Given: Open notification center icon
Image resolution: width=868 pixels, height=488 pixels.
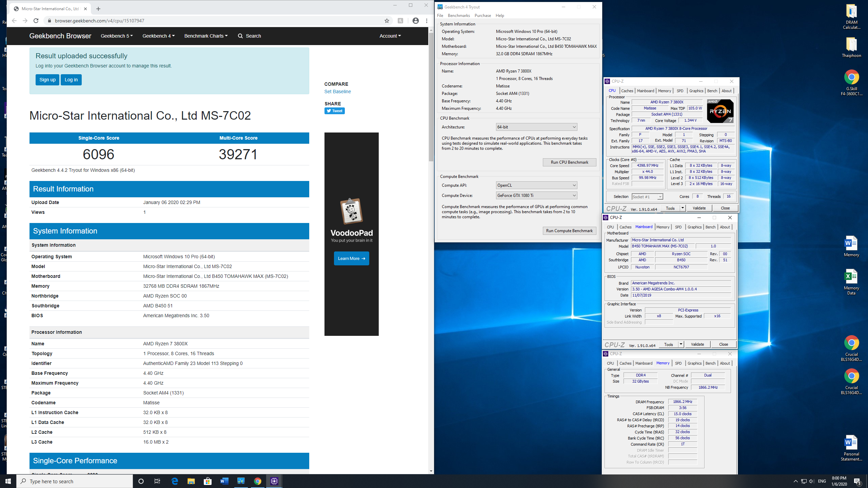Looking at the screenshot, I should pyautogui.click(x=857, y=481).
